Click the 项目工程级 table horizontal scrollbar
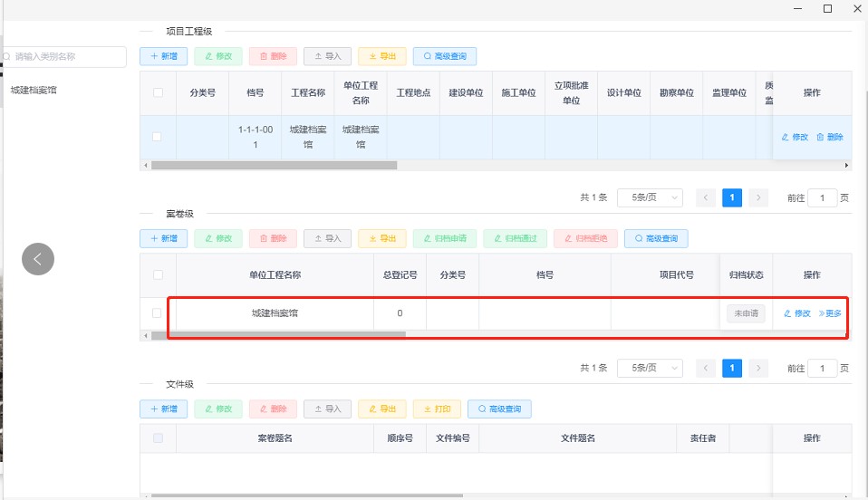This screenshot has width=868, height=500. click(x=274, y=165)
